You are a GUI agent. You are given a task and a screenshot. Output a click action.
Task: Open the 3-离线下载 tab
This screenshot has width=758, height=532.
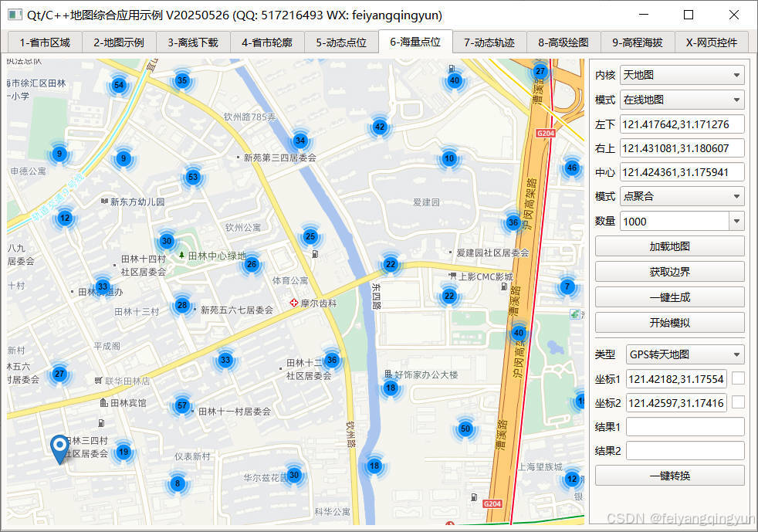[x=193, y=42]
